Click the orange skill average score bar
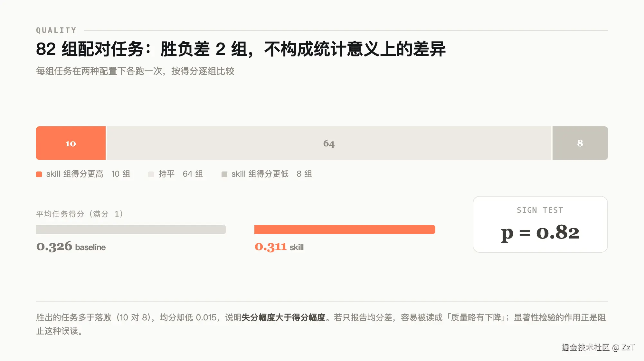Viewport: 644px width, 361px height. click(x=345, y=229)
